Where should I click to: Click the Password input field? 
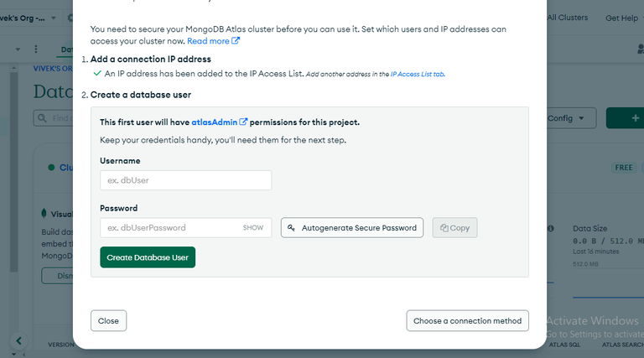pos(169,227)
